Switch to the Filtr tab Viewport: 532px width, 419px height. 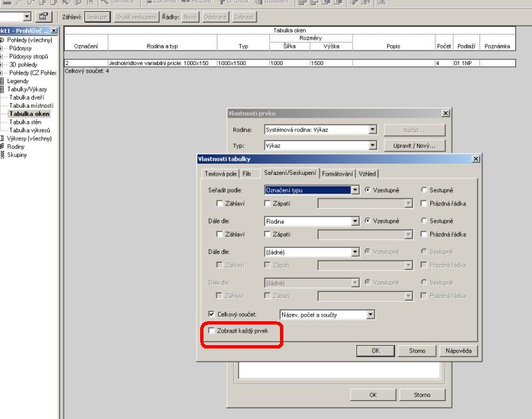tap(247, 174)
